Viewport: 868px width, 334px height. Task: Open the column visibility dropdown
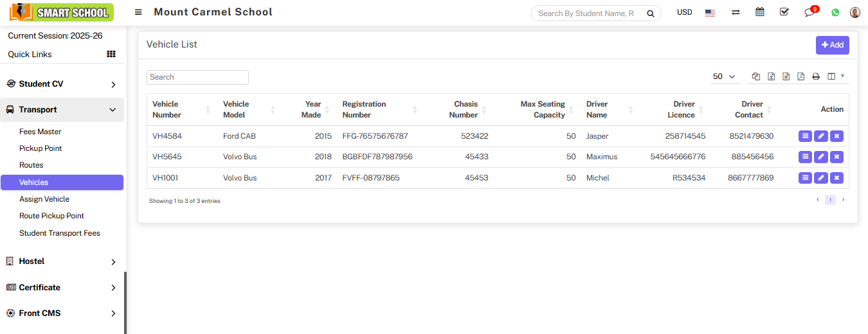tap(835, 76)
